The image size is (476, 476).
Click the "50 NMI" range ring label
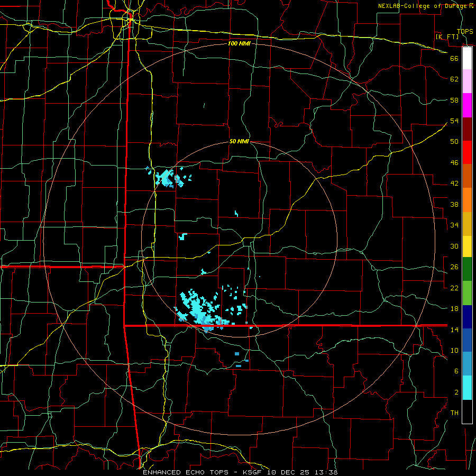pos(239,141)
